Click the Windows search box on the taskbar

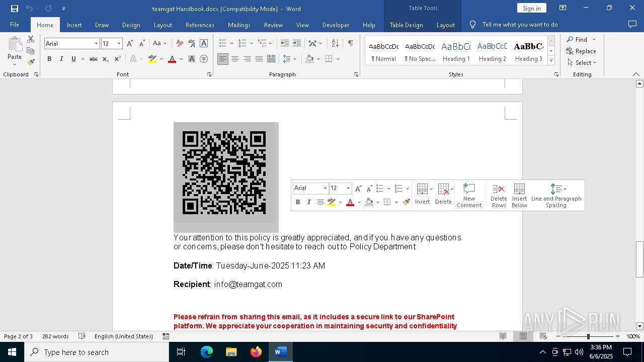pyautogui.click(x=97, y=352)
